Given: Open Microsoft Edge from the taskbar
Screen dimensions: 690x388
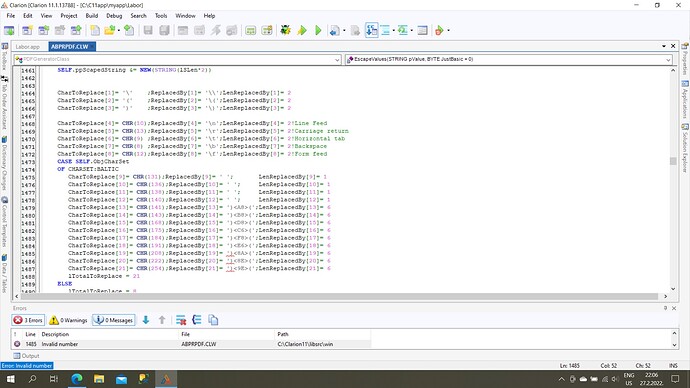Looking at the screenshot, I should 77,379.
